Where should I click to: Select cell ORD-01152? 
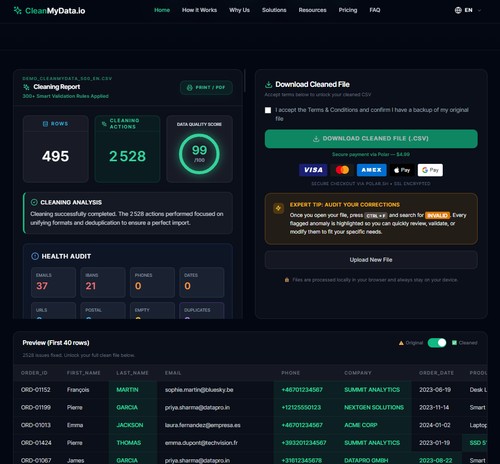(36, 390)
